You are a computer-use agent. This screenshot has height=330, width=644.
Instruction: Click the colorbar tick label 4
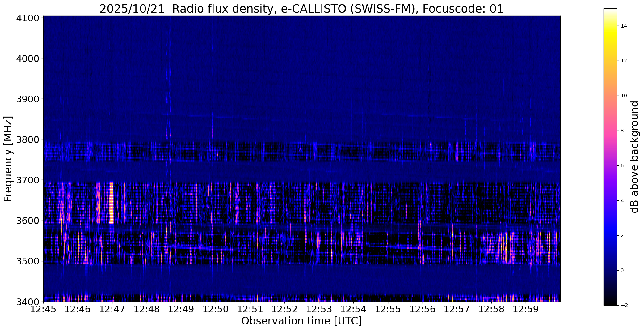(622, 201)
